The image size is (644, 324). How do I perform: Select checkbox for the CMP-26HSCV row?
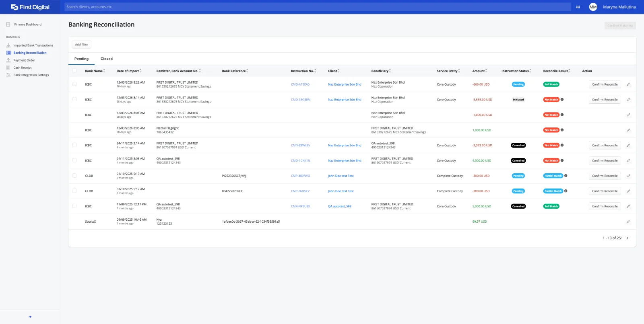click(x=74, y=191)
